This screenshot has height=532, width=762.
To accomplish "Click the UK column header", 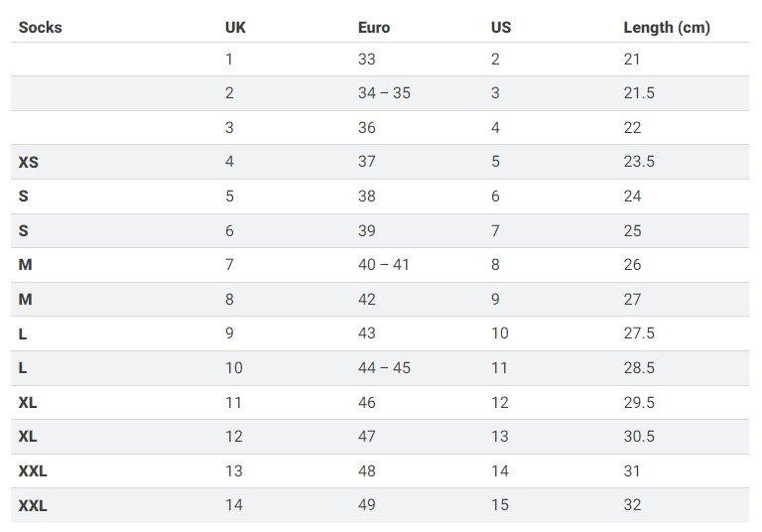I will [x=235, y=28].
